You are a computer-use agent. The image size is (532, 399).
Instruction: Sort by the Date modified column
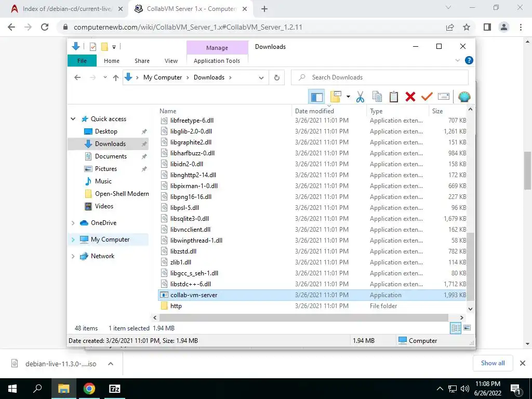point(314,111)
